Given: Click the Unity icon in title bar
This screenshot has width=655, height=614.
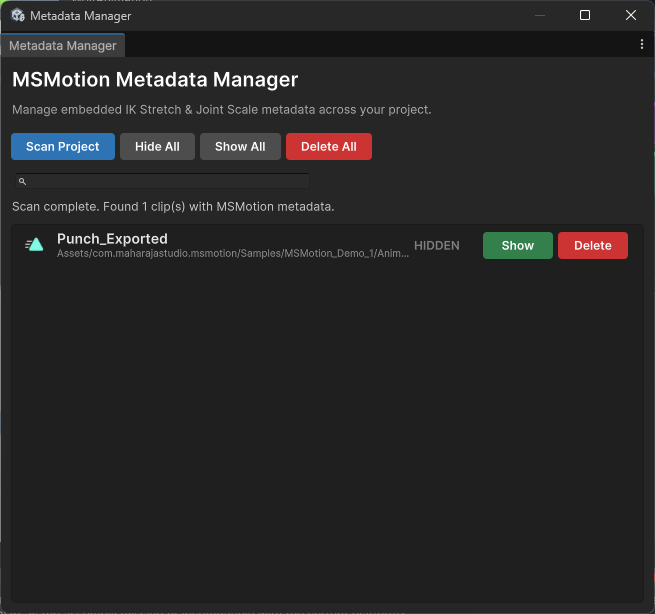Looking at the screenshot, I should [18, 15].
